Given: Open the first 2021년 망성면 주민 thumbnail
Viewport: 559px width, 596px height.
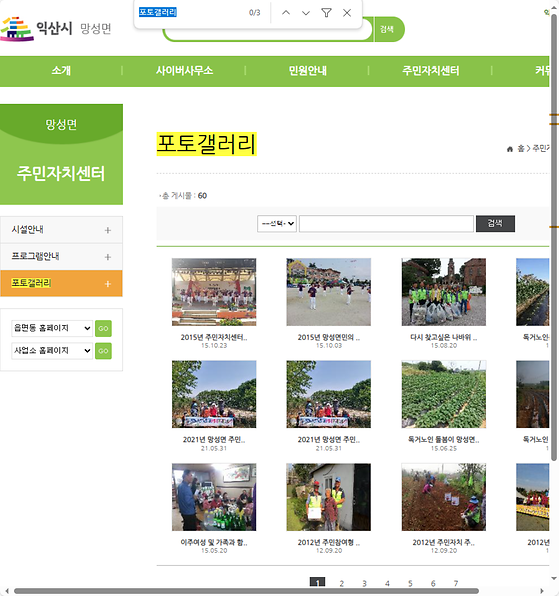Looking at the screenshot, I should 214,394.
